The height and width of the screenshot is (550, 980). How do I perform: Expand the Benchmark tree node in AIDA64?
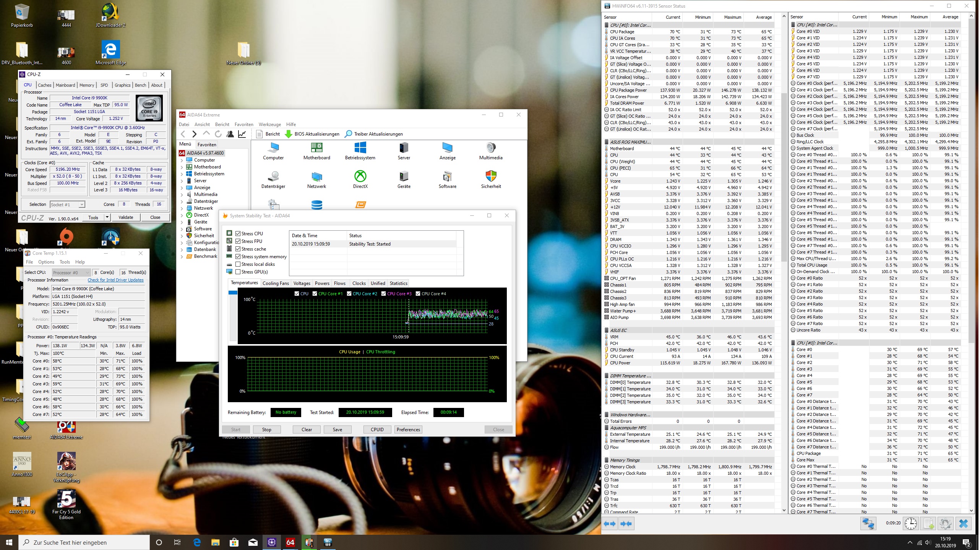tap(182, 256)
